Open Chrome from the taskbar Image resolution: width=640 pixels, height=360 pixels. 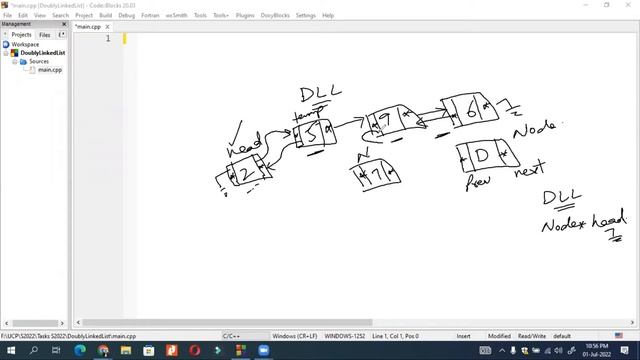click(x=103, y=350)
